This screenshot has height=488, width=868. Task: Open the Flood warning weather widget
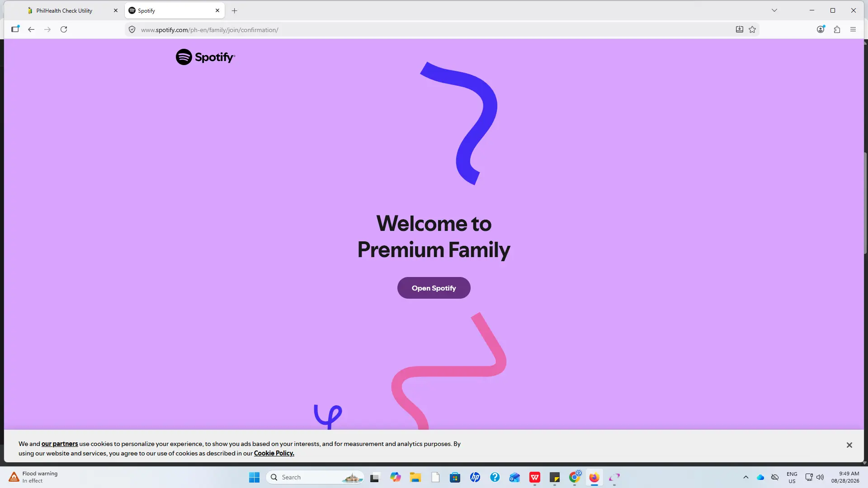(33, 477)
